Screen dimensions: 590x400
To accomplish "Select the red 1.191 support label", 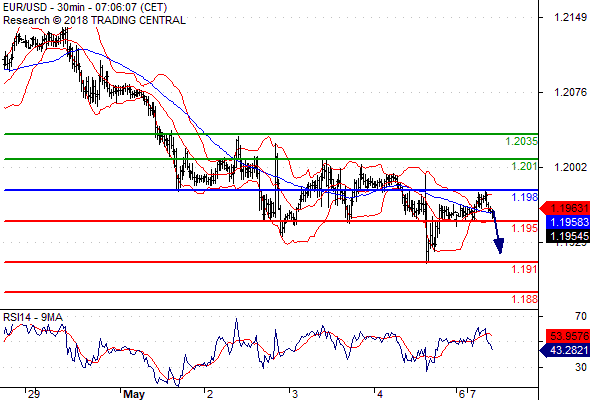I will coord(525,269).
